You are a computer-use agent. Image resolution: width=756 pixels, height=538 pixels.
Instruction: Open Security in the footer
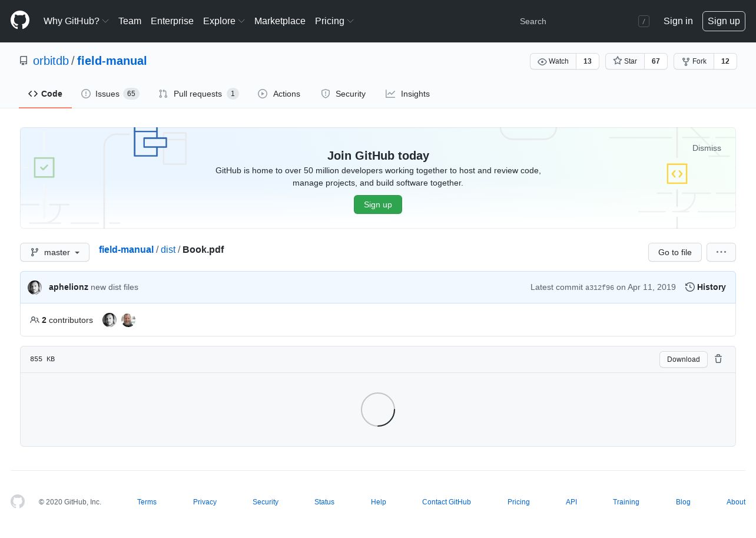coord(266,502)
